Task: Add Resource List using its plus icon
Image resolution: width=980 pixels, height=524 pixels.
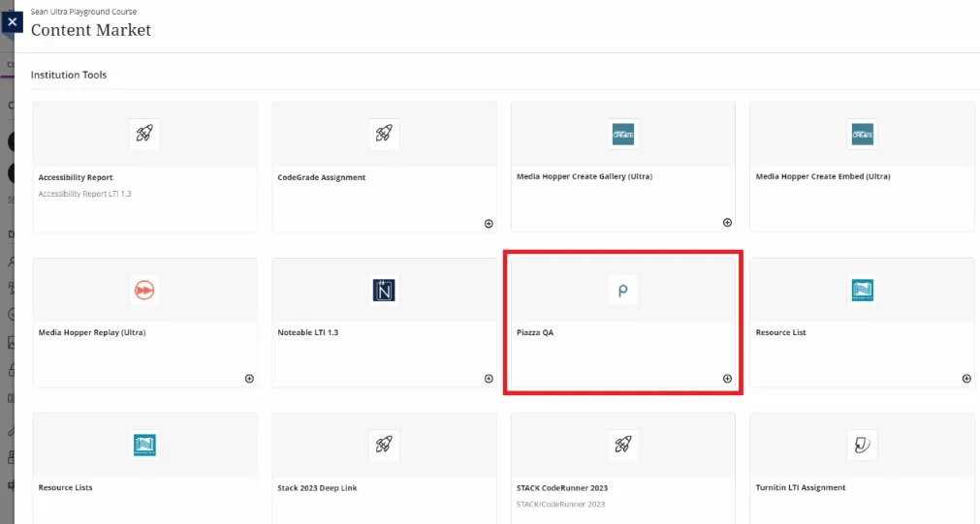Action: tap(966, 379)
